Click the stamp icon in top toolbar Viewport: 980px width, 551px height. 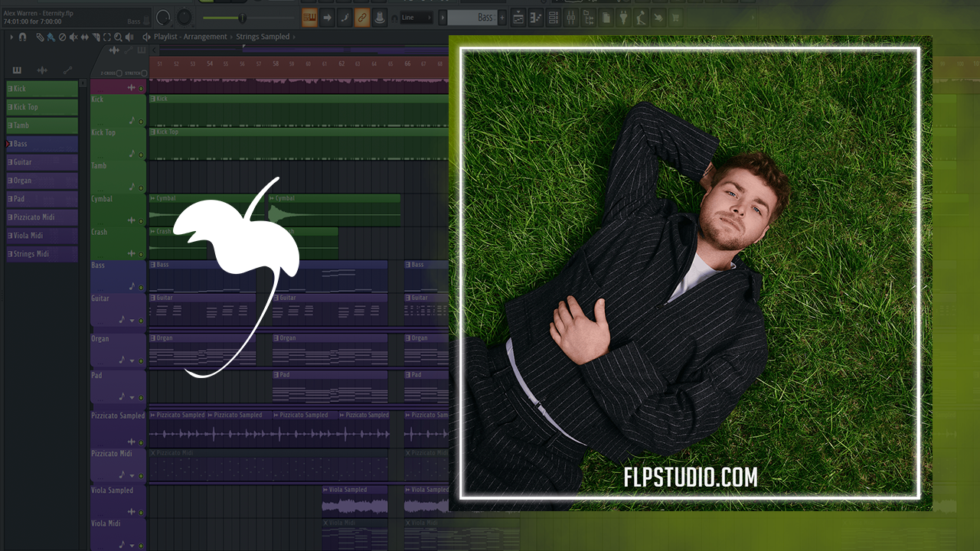(x=380, y=18)
